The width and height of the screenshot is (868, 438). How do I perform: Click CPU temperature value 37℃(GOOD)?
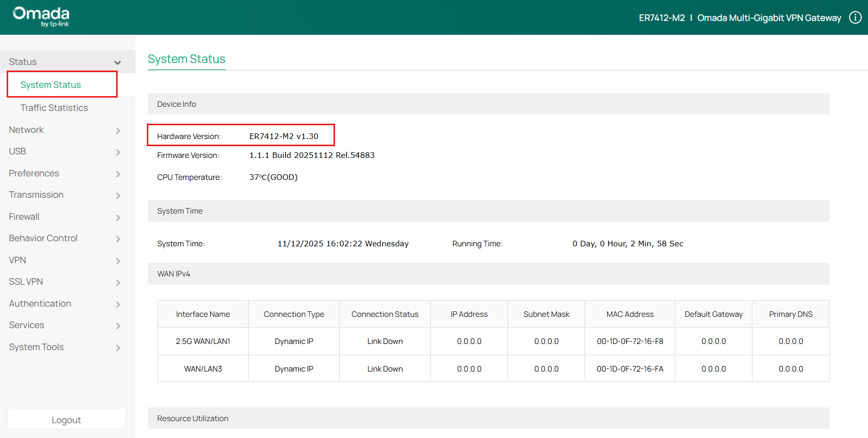(x=274, y=177)
